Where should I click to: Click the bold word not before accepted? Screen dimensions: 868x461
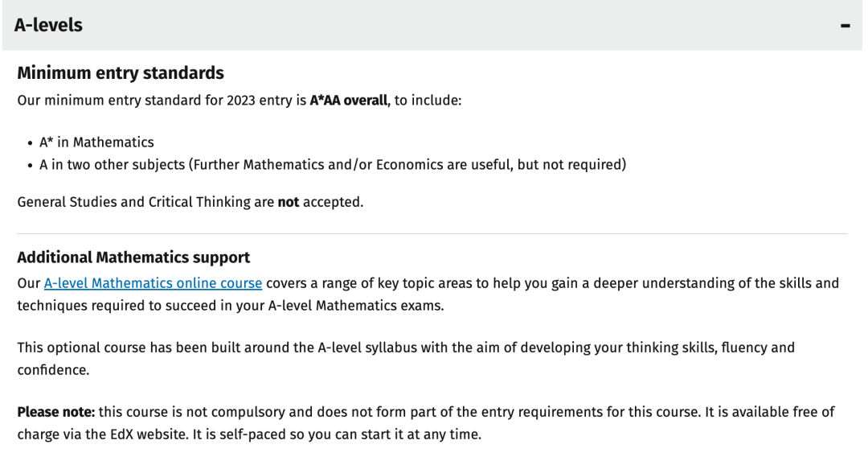coord(289,202)
